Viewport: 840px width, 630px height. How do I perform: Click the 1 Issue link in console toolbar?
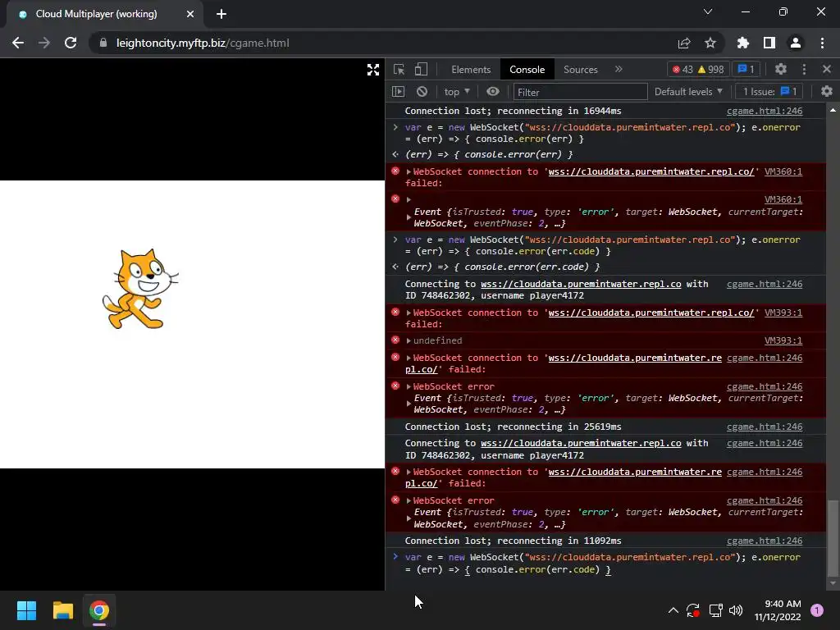point(769,92)
